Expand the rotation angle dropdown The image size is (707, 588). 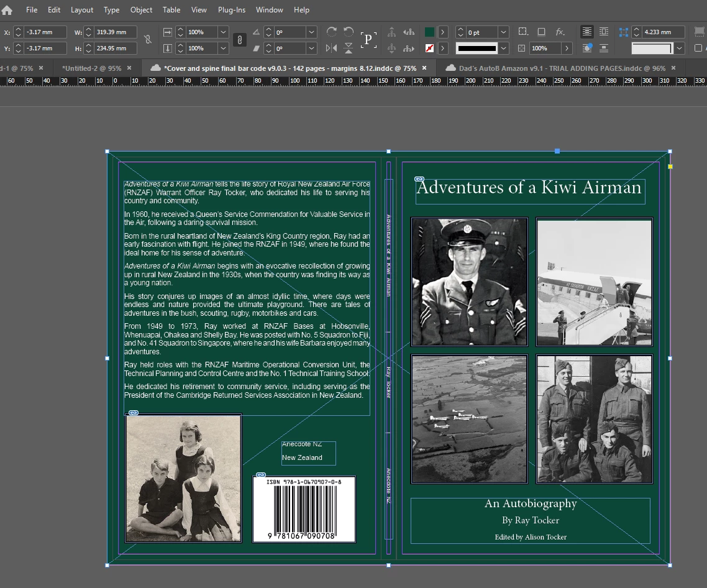click(311, 32)
